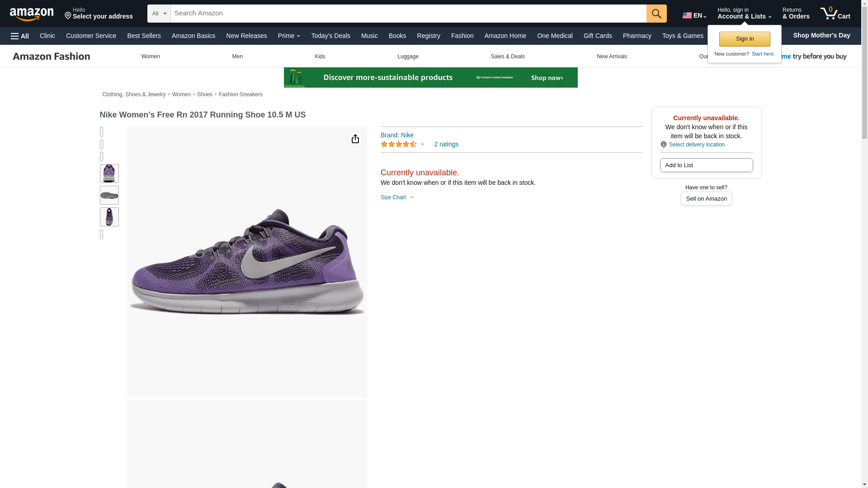The height and width of the screenshot is (488, 868).
Task: Select the shoe sole thumbnail
Action: 109,195
